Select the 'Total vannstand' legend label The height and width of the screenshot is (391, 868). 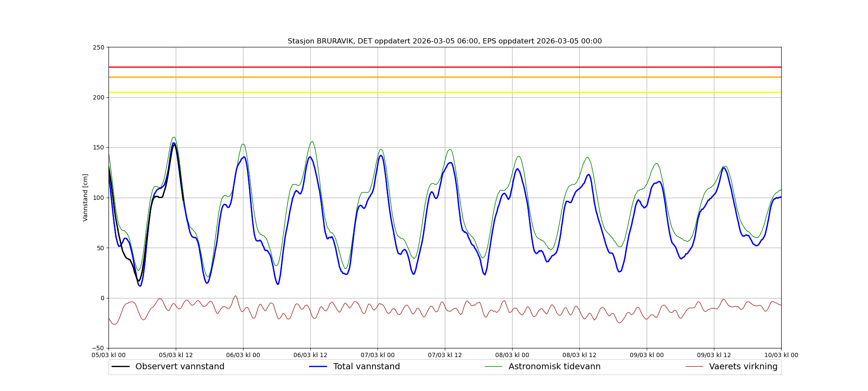(366, 367)
